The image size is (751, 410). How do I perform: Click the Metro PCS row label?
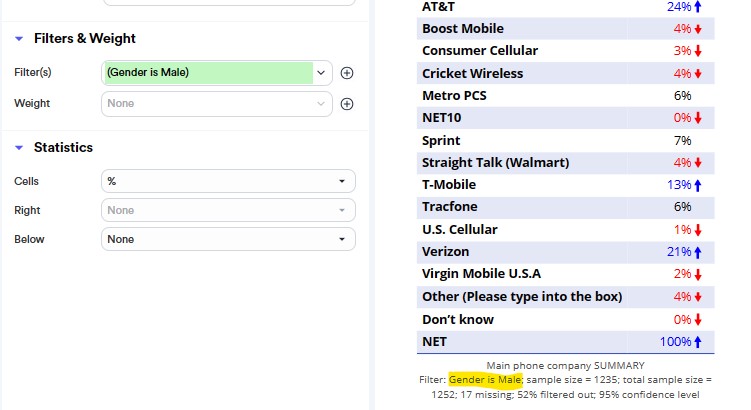coord(454,96)
